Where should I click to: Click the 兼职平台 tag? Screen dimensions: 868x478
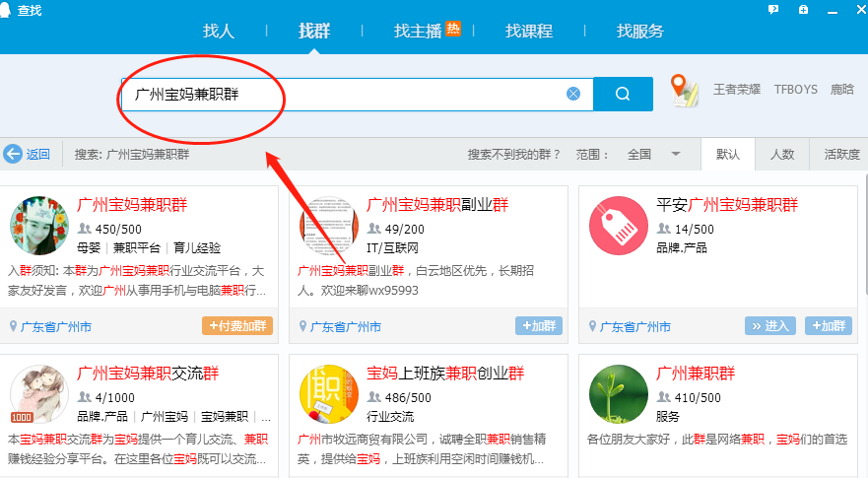pyautogui.click(x=137, y=247)
